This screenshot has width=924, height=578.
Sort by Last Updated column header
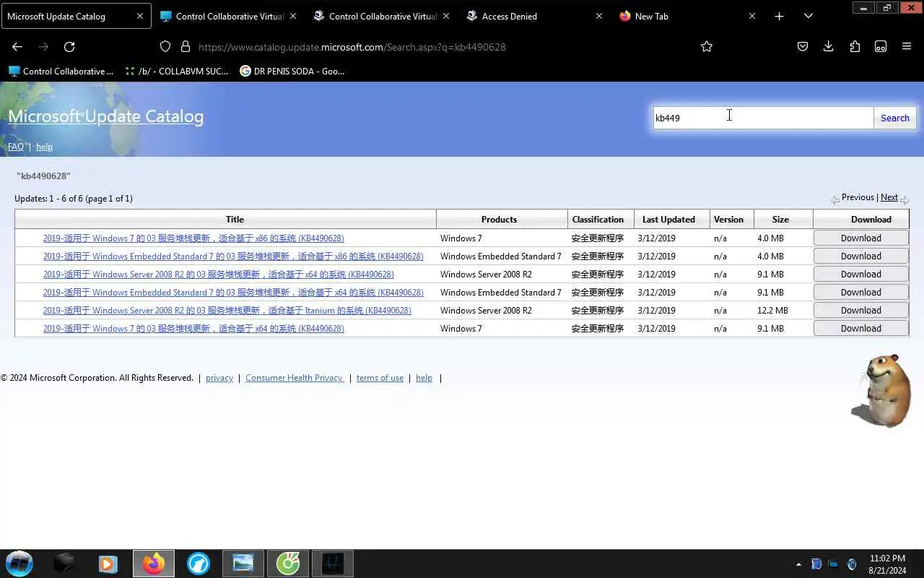click(x=668, y=220)
